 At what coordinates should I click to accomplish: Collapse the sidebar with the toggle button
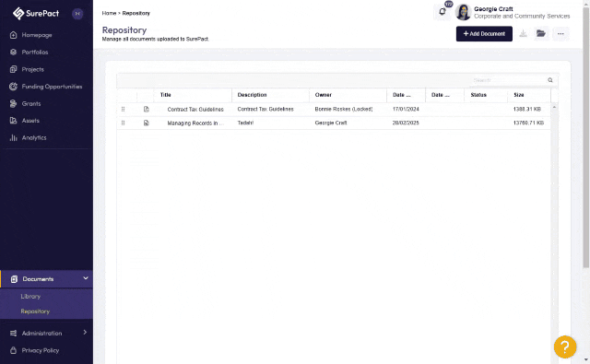77,14
